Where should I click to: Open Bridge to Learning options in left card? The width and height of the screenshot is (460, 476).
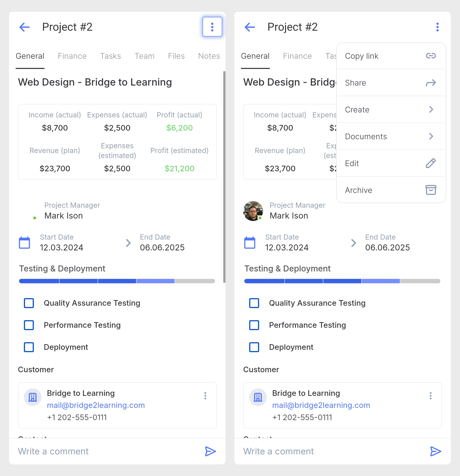[x=205, y=396]
